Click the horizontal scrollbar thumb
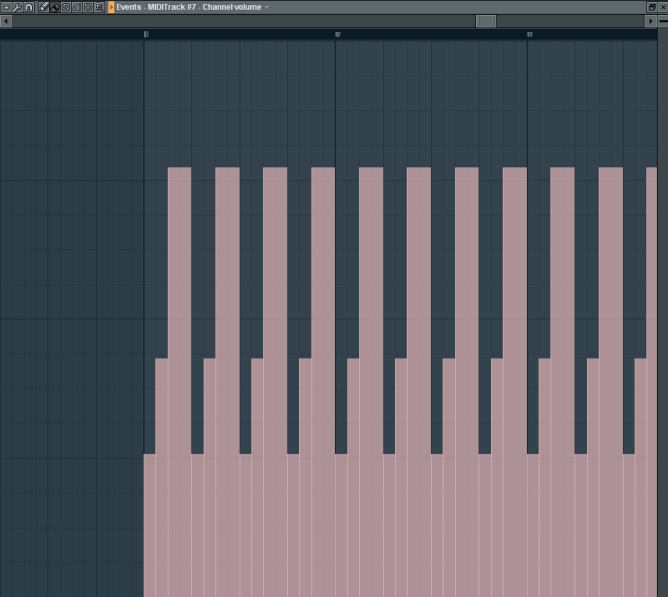The height and width of the screenshot is (597, 668). point(485,21)
